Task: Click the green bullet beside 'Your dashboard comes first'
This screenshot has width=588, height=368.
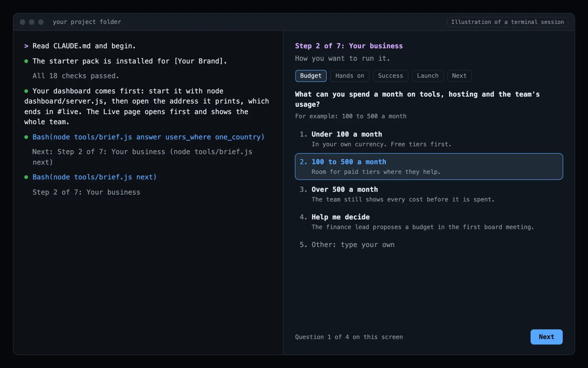Action: 26,91
